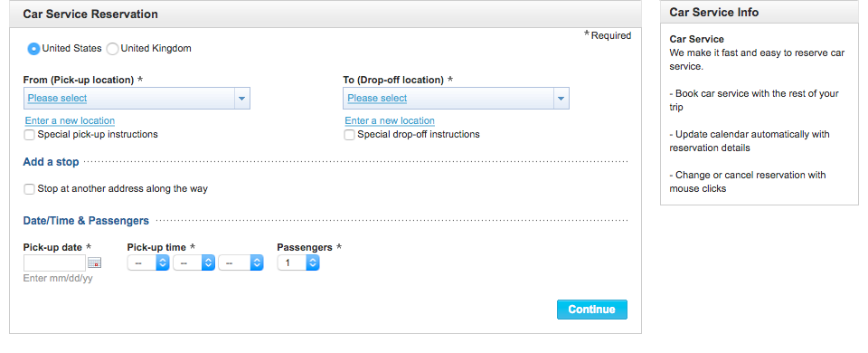Open the From pick-up location combo box

[x=137, y=98]
